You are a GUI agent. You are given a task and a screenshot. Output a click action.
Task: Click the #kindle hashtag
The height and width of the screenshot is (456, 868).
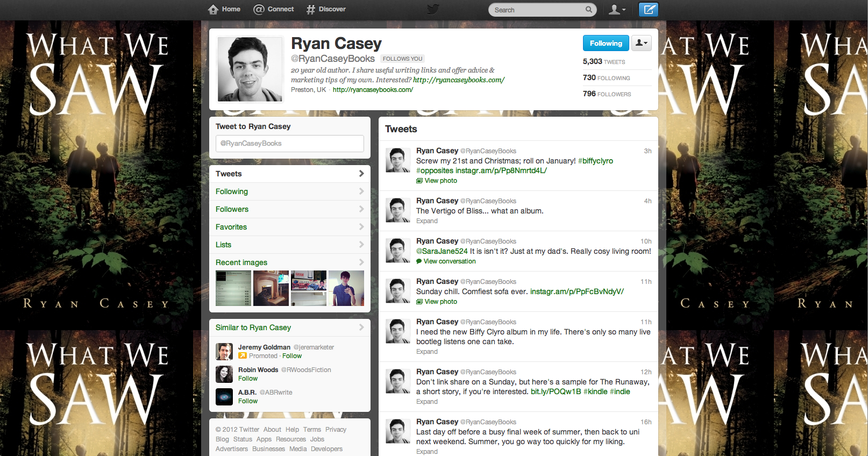coord(595,391)
